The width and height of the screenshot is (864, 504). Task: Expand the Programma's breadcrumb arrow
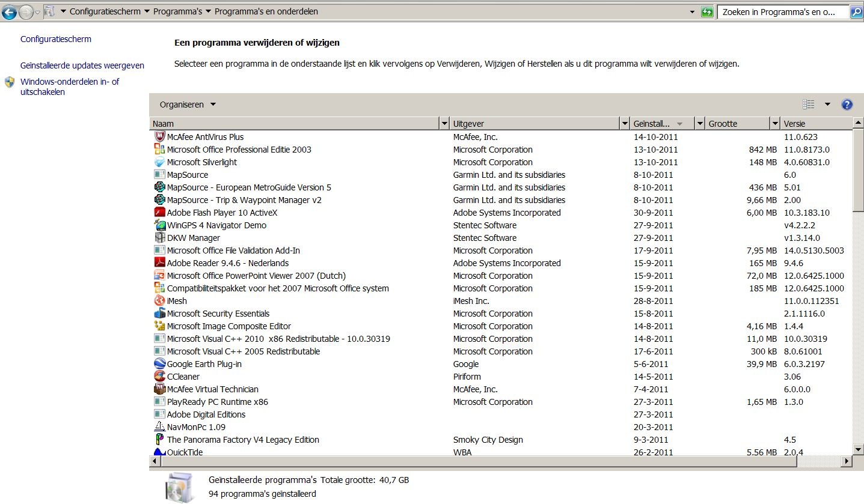(x=208, y=11)
